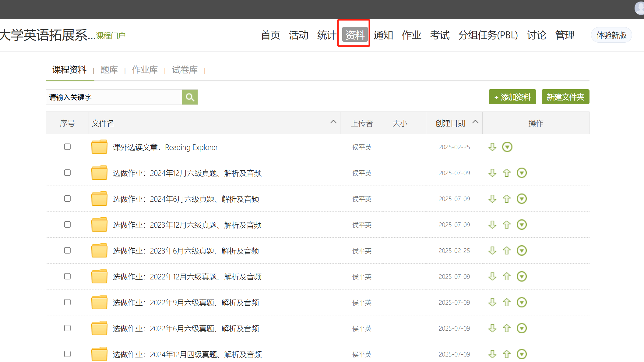Move up the 2023年12月六级真题 folder
The height and width of the screenshot is (362, 644).
point(507,225)
